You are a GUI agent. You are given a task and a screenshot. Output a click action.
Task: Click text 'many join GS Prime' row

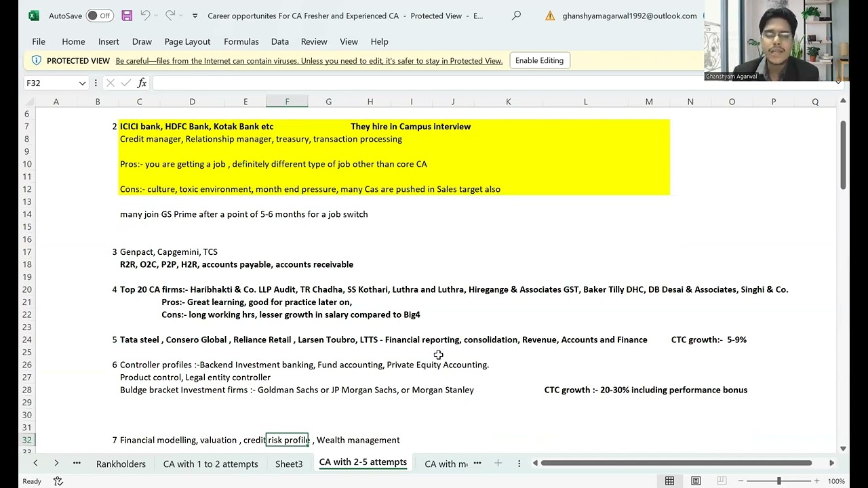244,214
